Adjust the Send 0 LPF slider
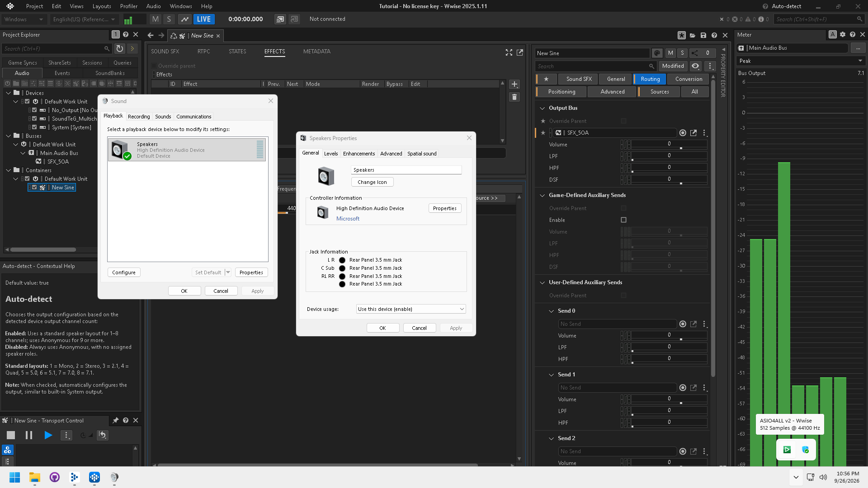 click(x=669, y=347)
